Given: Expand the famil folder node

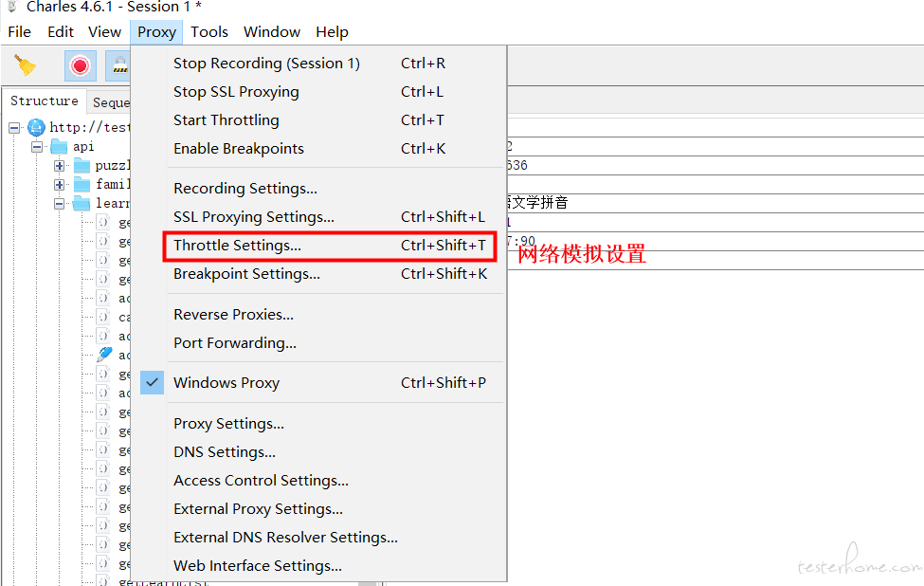Looking at the screenshot, I should click(59, 185).
